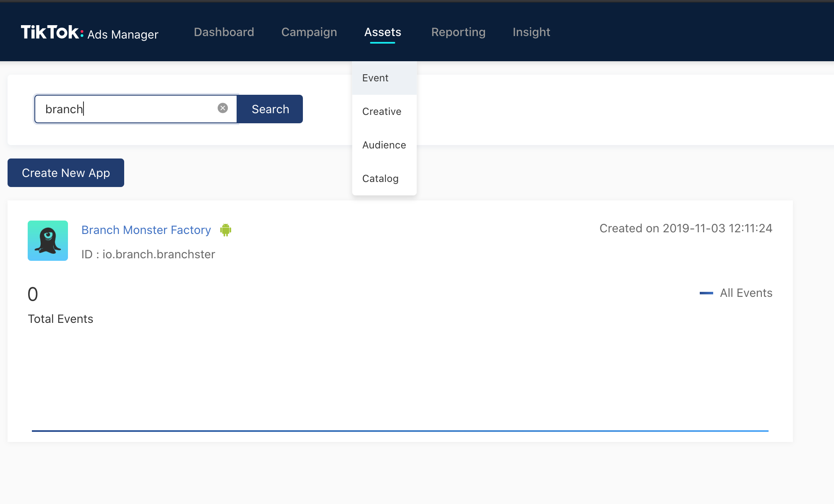Select Event from the Assets dropdown
This screenshot has width=834, height=504.
click(x=375, y=78)
